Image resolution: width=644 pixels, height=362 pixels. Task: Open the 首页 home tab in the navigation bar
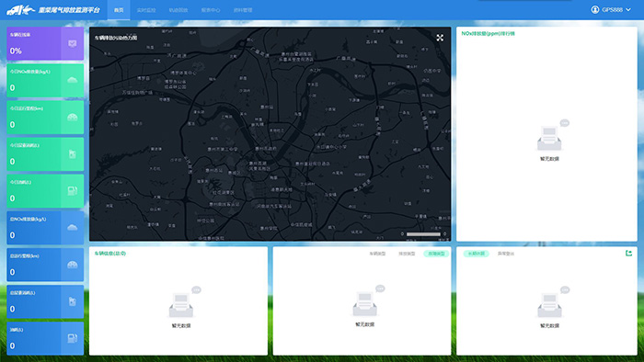[119, 10]
